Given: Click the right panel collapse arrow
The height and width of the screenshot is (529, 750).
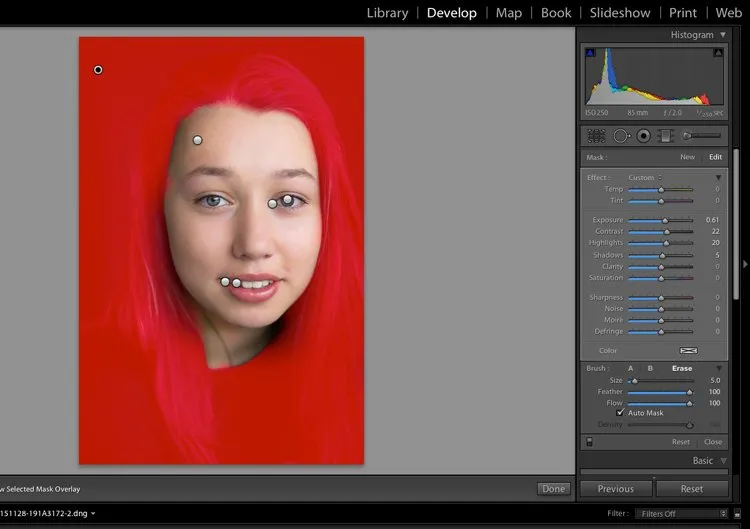Looking at the screenshot, I should 744,264.
